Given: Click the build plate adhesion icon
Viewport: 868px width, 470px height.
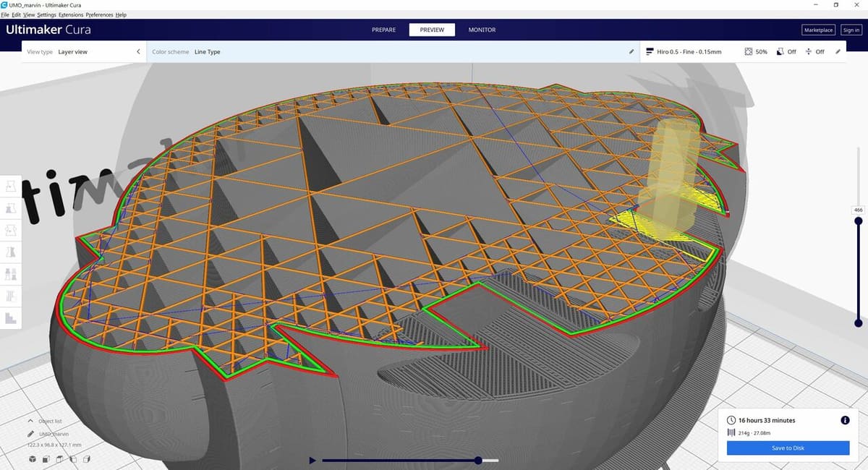Looking at the screenshot, I should tap(809, 52).
